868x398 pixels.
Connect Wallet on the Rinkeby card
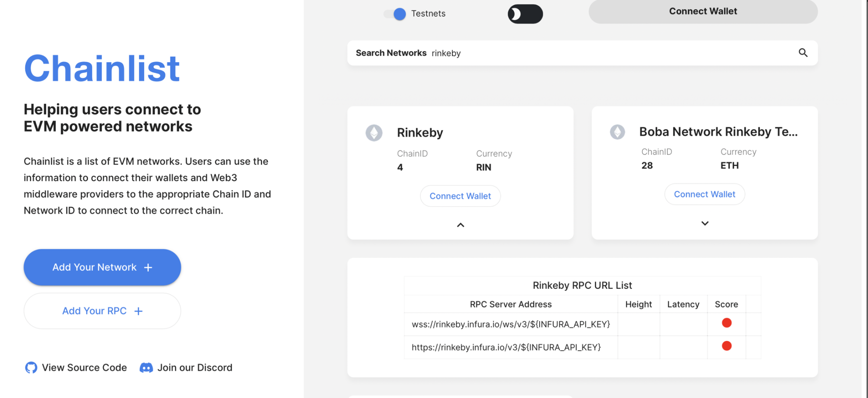(x=460, y=196)
